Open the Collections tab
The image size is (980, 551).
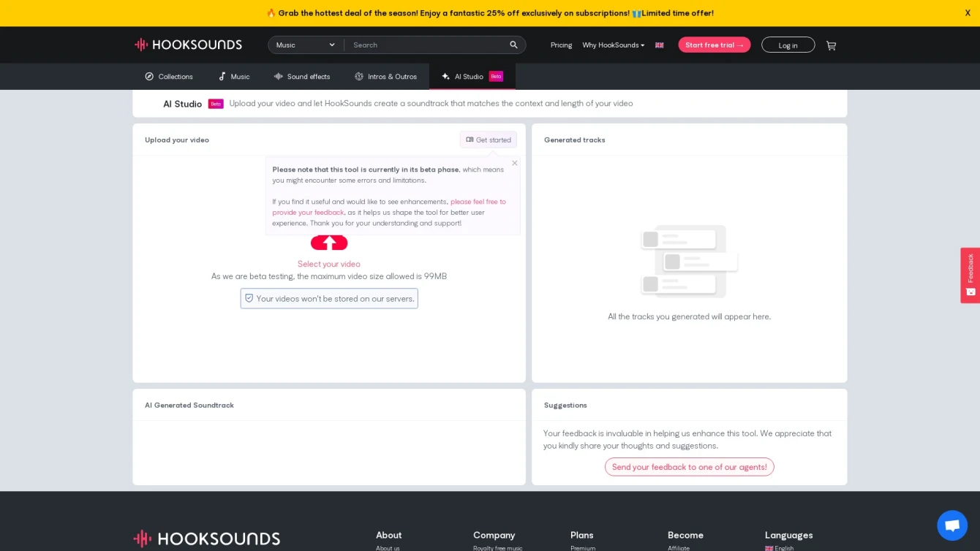click(169, 76)
